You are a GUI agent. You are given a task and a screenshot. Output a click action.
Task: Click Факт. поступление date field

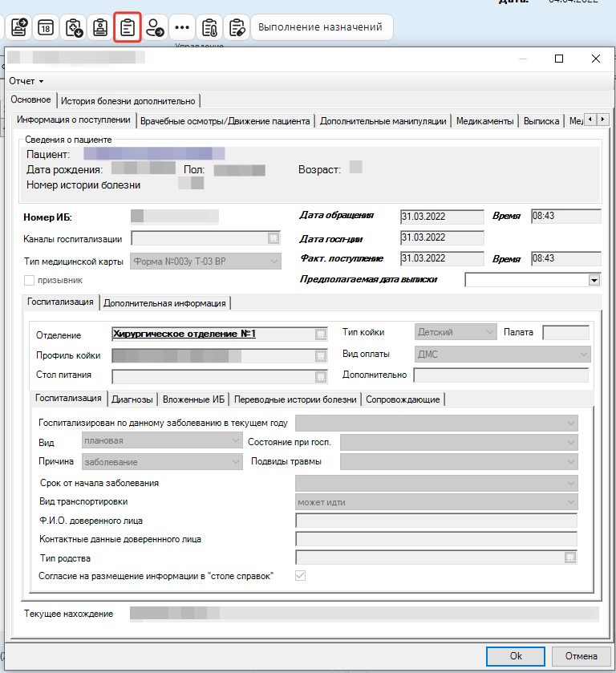point(442,259)
